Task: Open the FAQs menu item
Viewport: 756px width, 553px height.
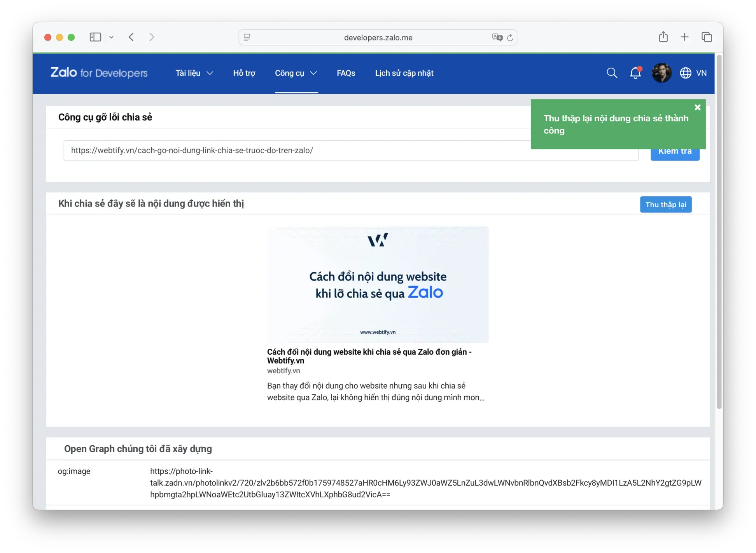Action: pos(346,73)
